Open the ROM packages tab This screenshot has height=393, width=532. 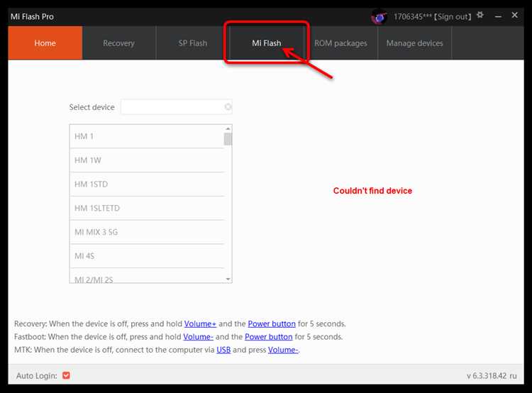[x=340, y=43]
